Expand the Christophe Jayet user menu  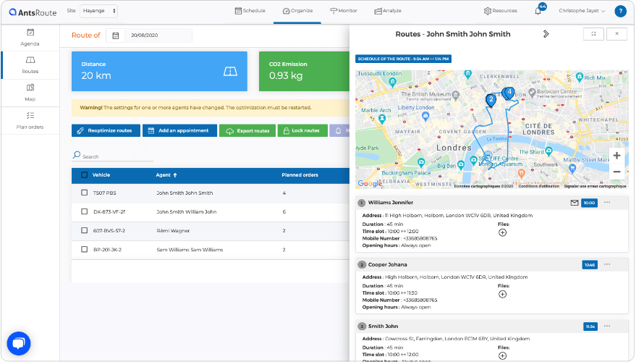pos(582,11)
